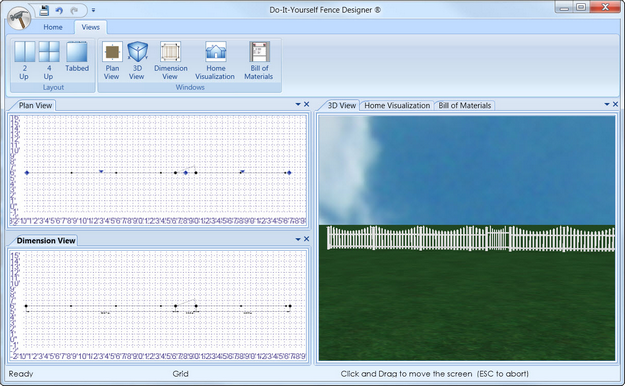The image size is (625, 386).
Task: Open the Plan View pane dropdown arrow
Action: (x=298, y=104)
